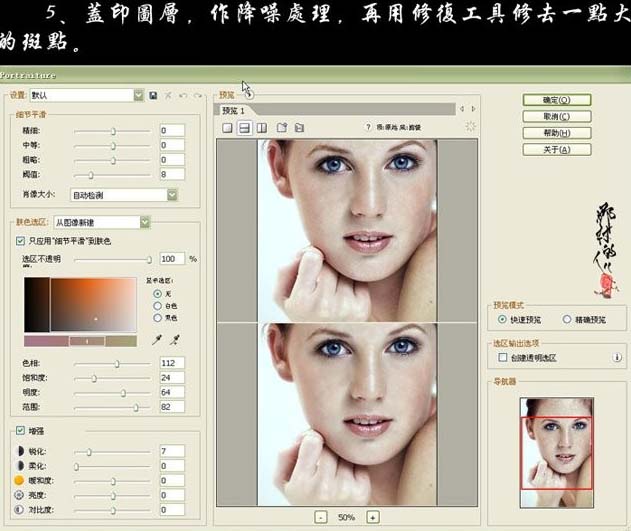Viewport: 631px width, 531px height.
Task: Click the 锐化 value field showing 7
Action: click(x=172, y=451)
